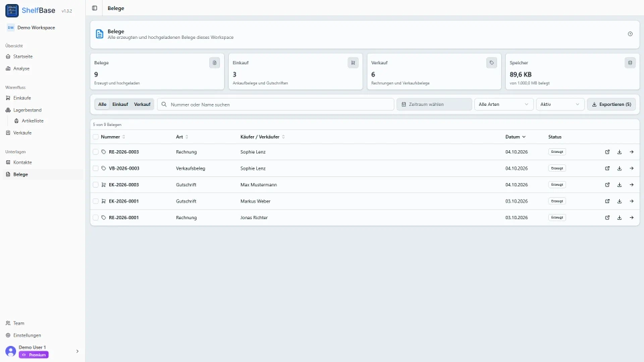644x362 pixels.
Task: Select the Verkauf filter tab
Action: point(142,105)
